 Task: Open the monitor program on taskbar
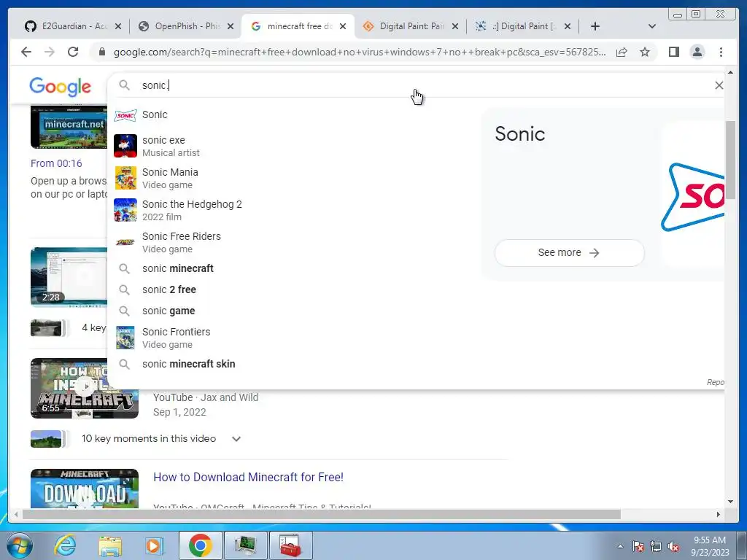pos(245,545)
